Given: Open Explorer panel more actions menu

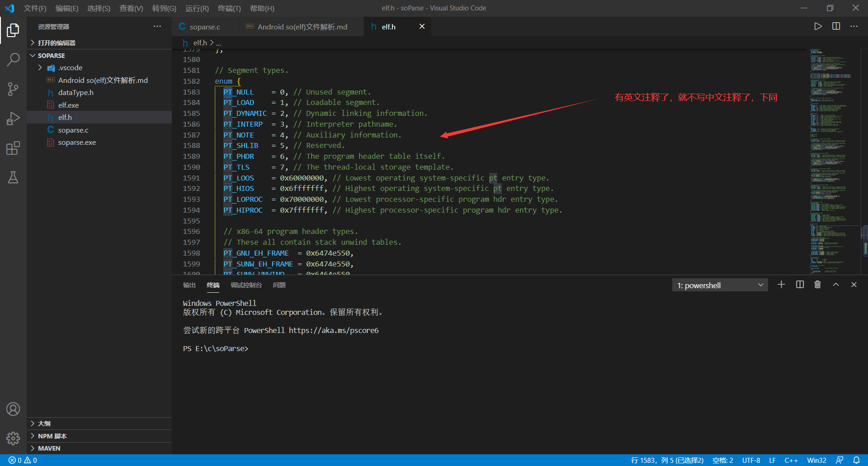Looking at the screenshot, I should coord(157,27).
